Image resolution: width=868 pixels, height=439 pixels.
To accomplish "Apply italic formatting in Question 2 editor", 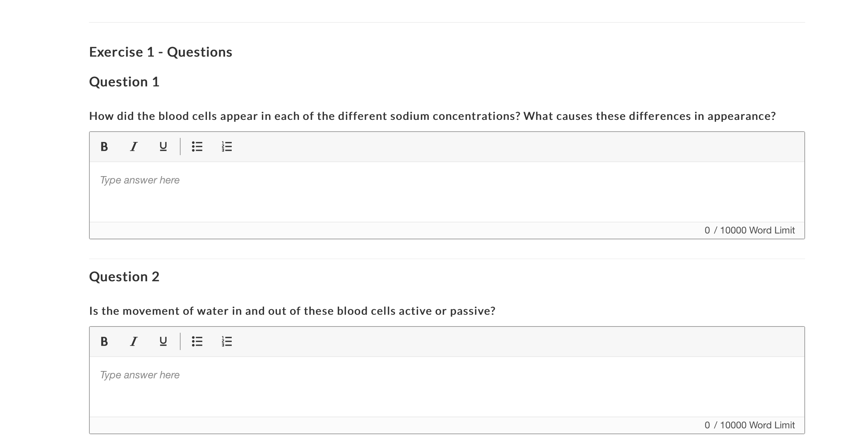I will tap(133, 342).
